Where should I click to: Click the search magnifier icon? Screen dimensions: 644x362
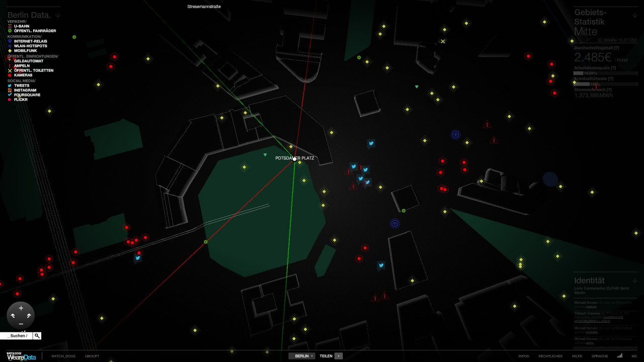pyautogui.click(x=37, y=336)
